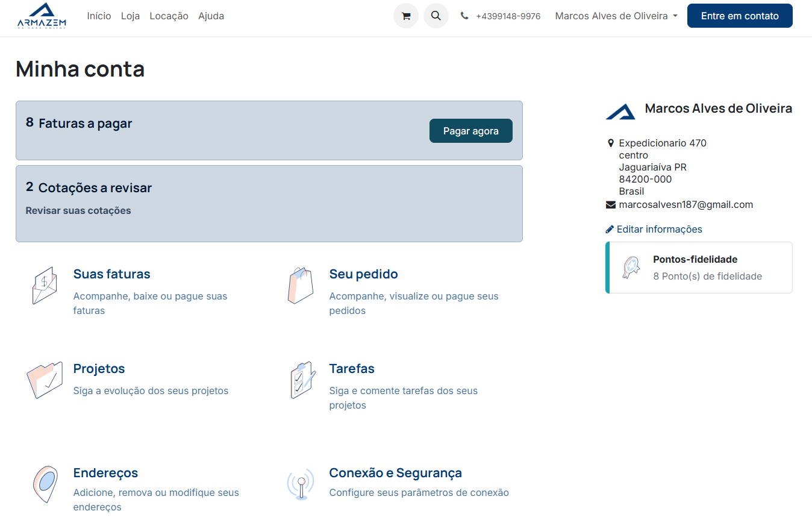812x517 pixels.
Task: Click the invoice envelope icon
Action: tap(44, 285)
